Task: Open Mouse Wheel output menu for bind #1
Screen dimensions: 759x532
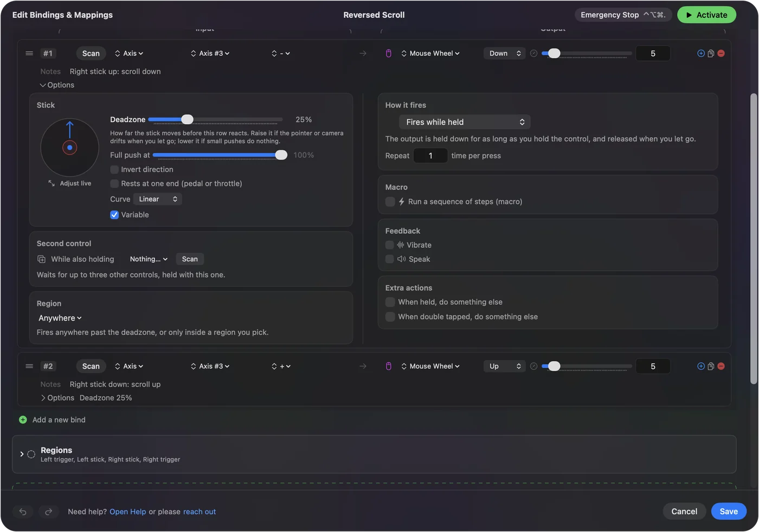Action: coord(430,53)
